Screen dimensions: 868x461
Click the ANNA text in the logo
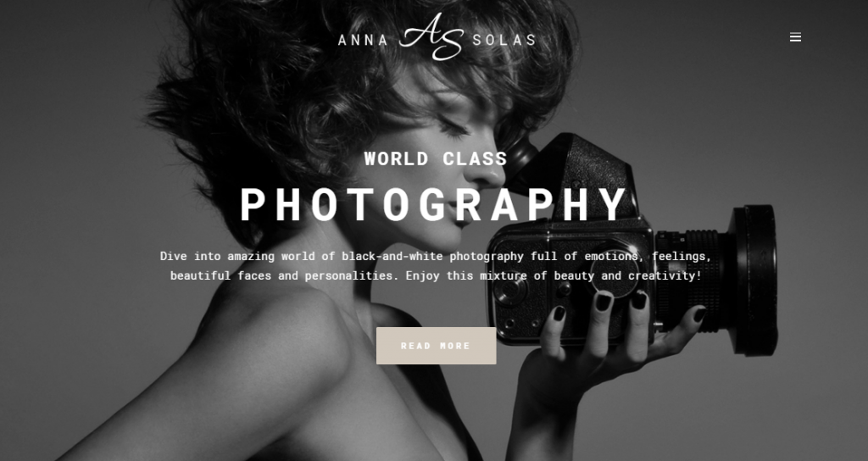pos(363,41)
